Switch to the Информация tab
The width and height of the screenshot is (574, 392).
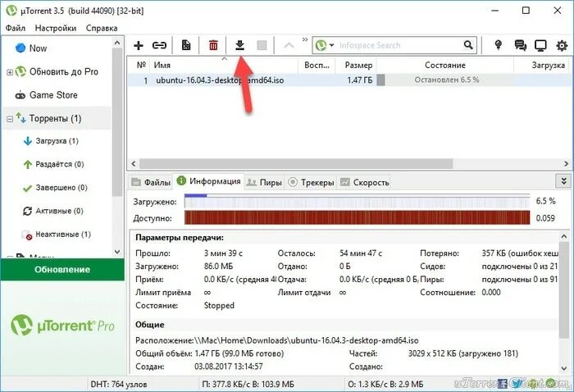point(208,181)
